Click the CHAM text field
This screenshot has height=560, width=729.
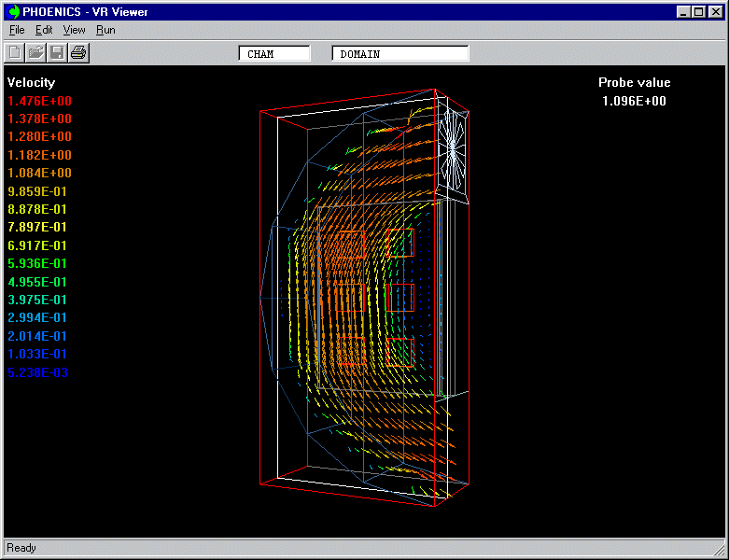tap(274, 54)
